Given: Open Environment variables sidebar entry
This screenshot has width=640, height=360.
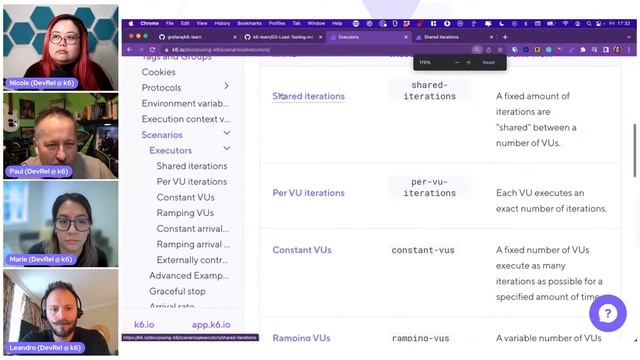Looking at the screenshot, I should pos(185,104).
